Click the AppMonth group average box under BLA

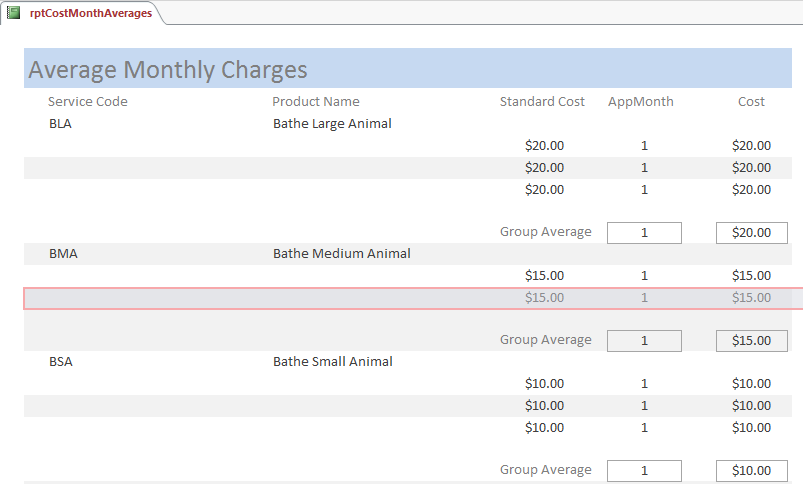(644, 233)
